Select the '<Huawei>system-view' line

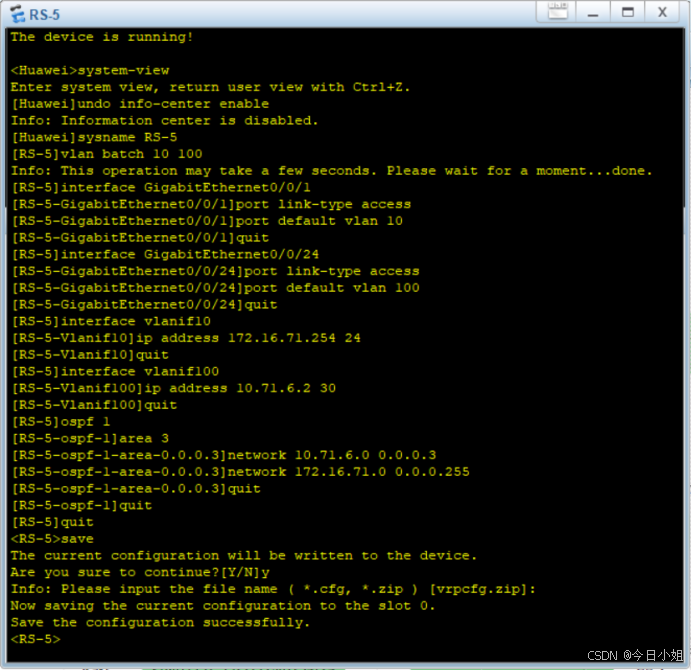[90, 70]
